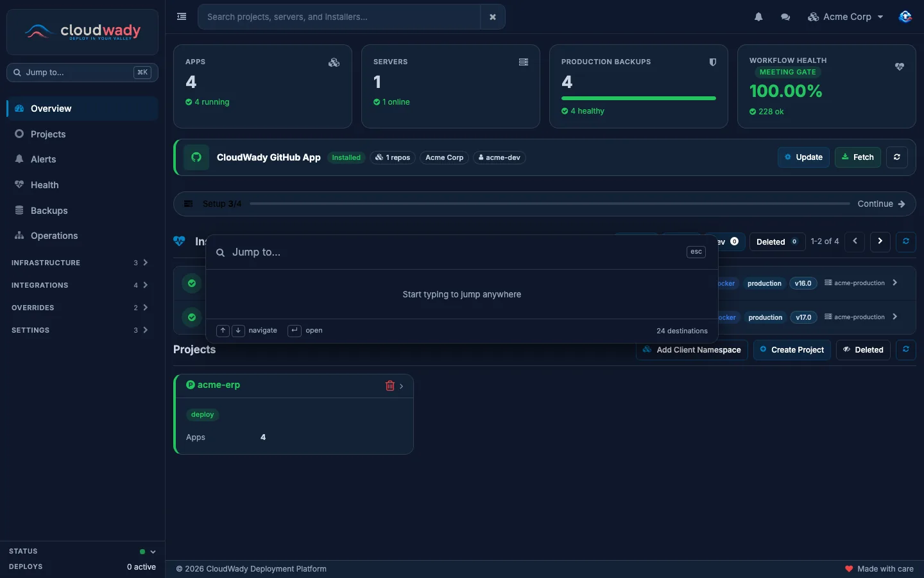The height and width of the screenshot is (578, 924).
Task: Go to the Overview page
Action: (x=82, y=109)
